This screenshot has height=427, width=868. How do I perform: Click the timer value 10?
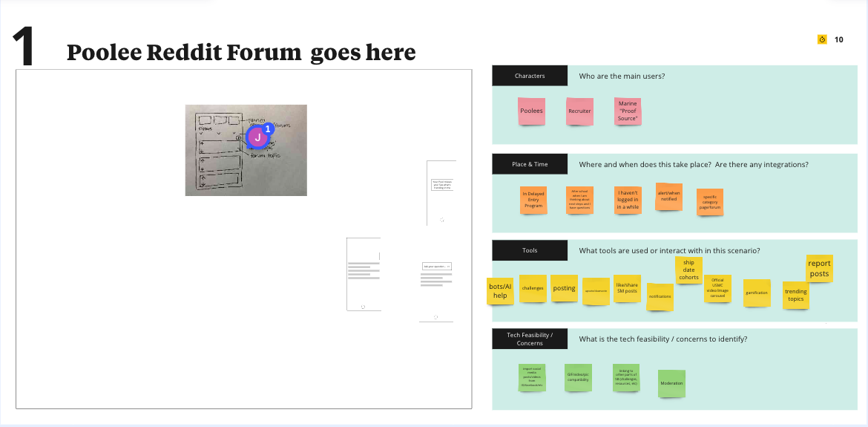838,39
